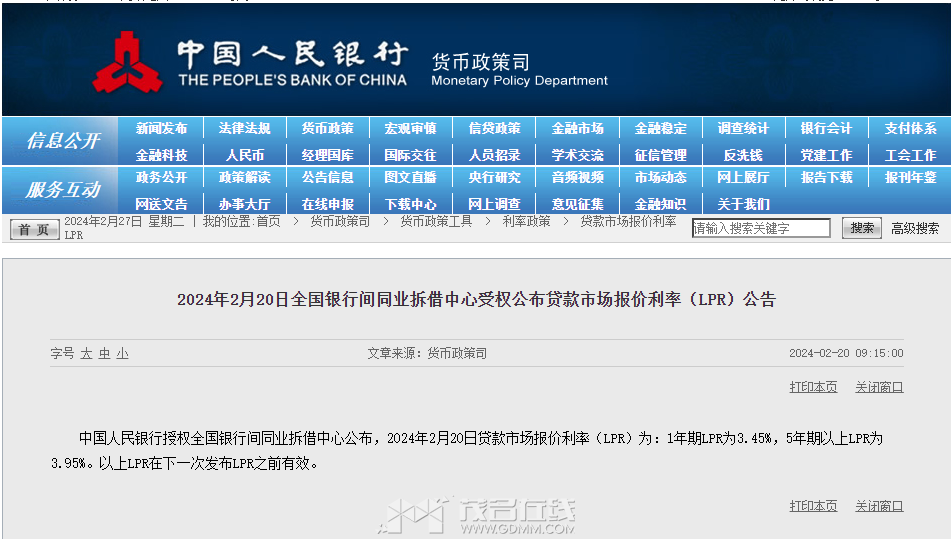The height and width of the screenshot is (539, 951).
Task: Click 关闭窗口 link under the timestamp
Action: (x=879, y=387)
